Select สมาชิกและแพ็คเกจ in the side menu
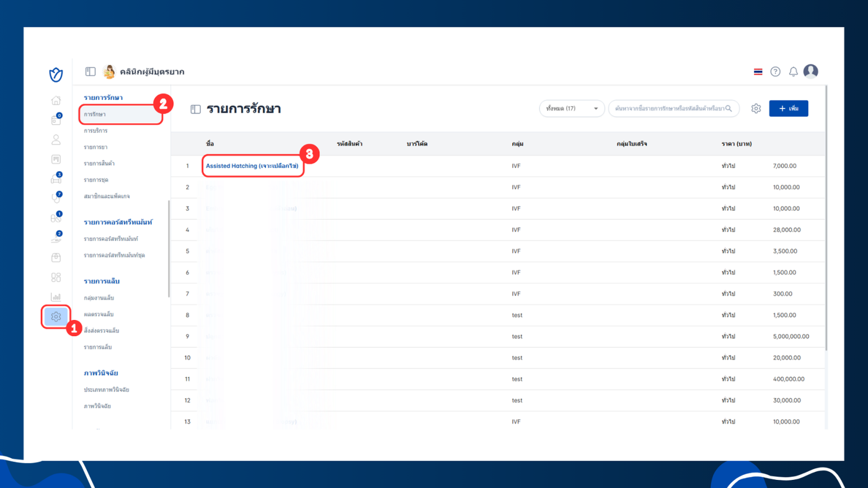 pyautogui.click(x=107, y=197)
